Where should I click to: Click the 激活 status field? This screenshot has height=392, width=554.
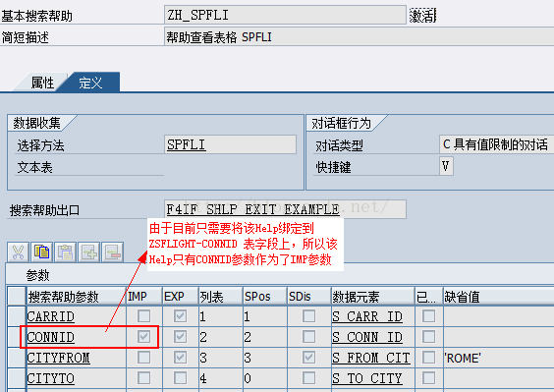[x=422, y=15]
